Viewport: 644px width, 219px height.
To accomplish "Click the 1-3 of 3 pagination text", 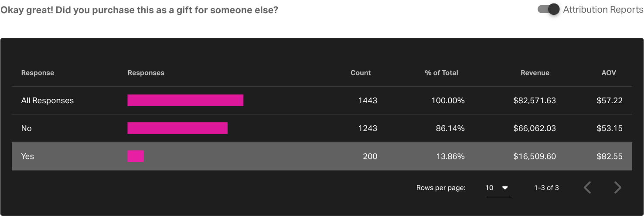I will [x=546, y=188].
